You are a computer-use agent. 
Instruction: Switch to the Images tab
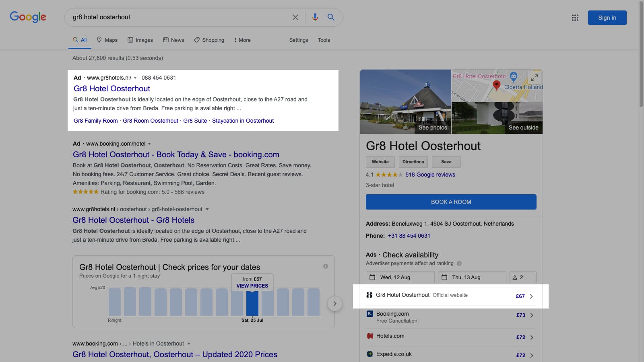pyautogui.click(x=140, y=40)
